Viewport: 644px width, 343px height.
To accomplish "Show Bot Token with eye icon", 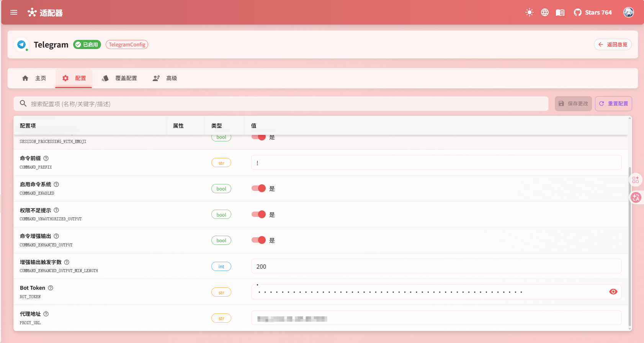I will (613, 292).
